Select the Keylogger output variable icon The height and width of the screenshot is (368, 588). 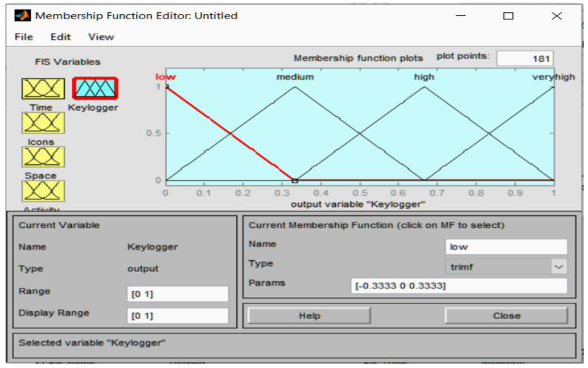tap(95, 88)
